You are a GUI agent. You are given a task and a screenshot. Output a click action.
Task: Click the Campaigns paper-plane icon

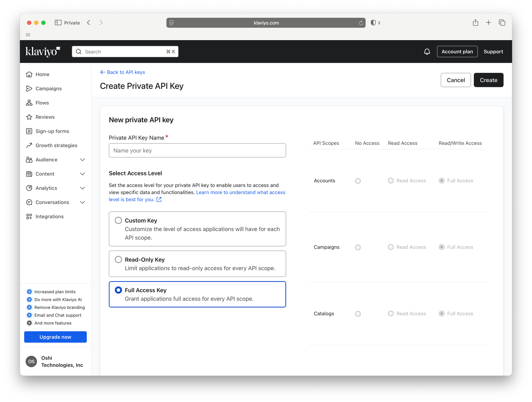click(x=29, y=89)
